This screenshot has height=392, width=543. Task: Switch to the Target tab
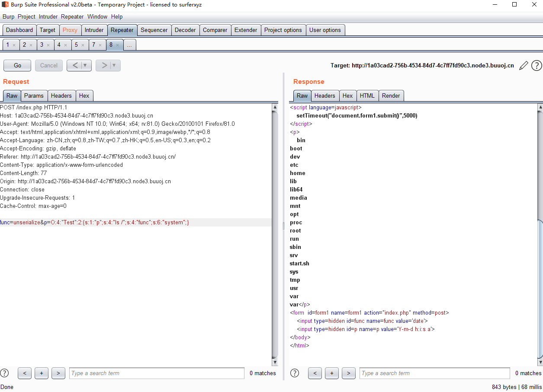(48, 30)
